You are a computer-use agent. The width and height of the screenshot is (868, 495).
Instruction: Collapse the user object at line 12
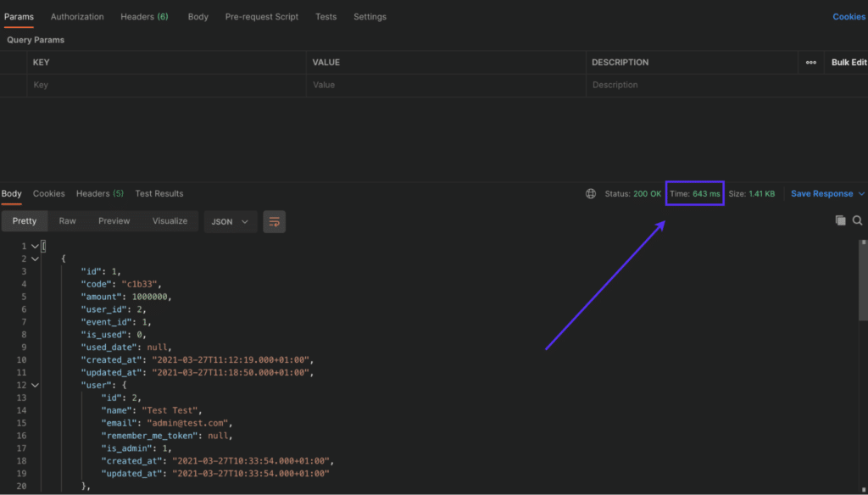[34, 385]
